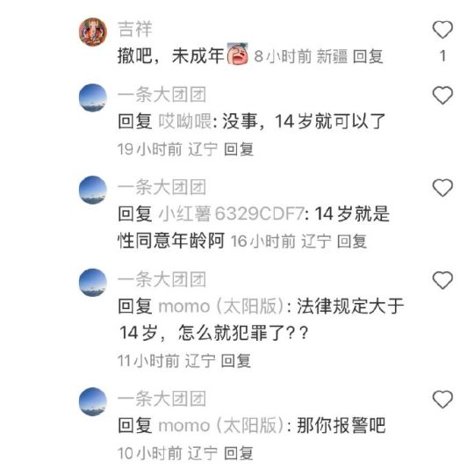
Task: Tap the 吉祥 username
Action: coord(134,29)
